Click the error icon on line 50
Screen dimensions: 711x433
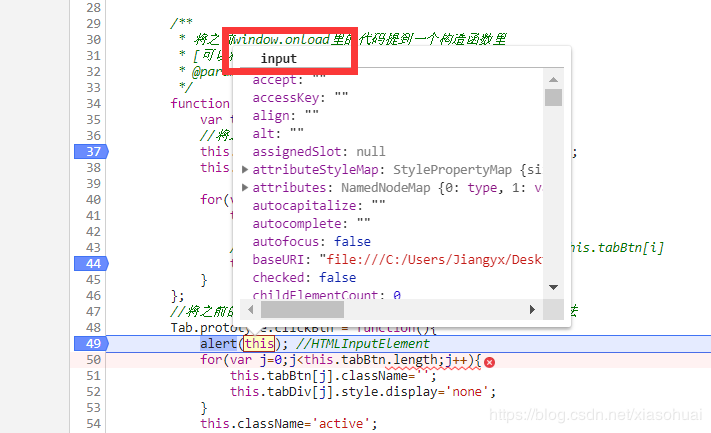tap(489, 362)
